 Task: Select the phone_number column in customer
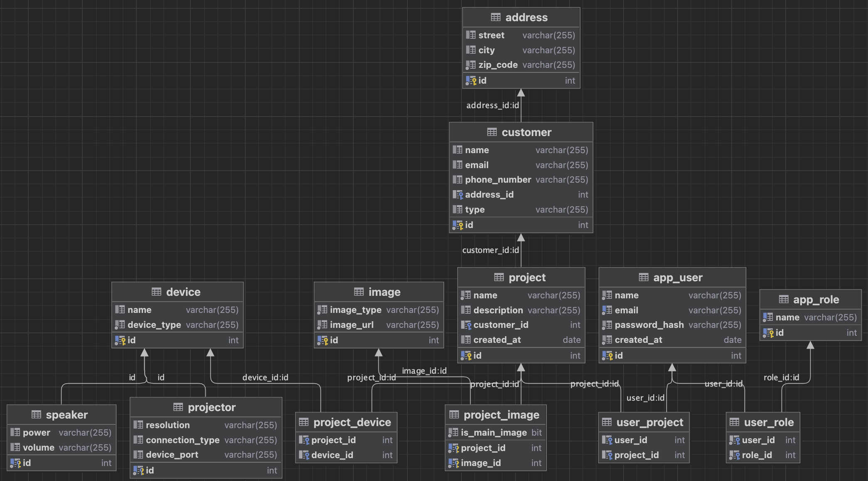point(498,180)
